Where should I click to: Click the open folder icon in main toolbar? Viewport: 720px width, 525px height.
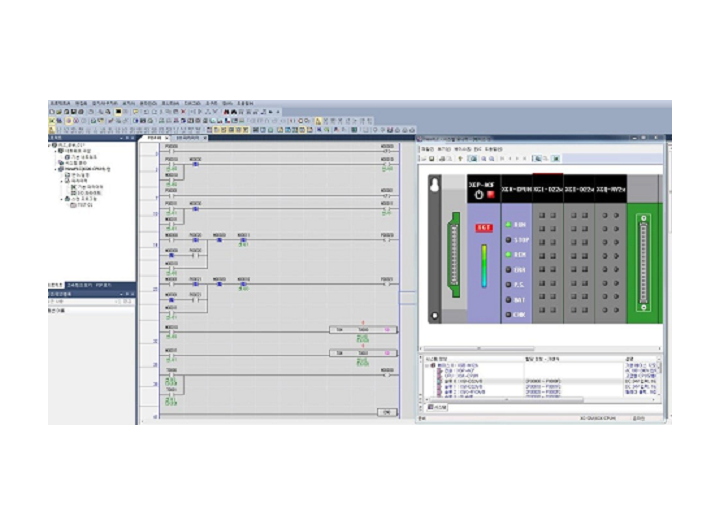(61, 112)
